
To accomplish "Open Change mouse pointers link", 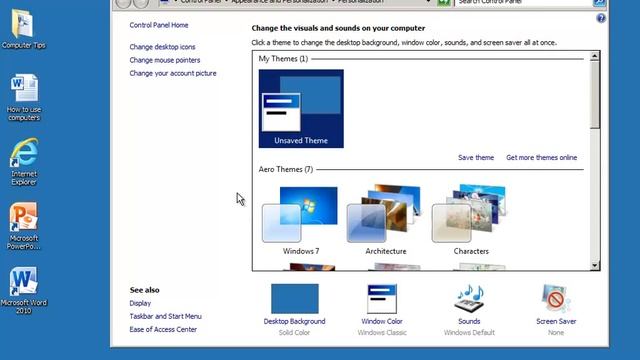I will click(165, 60).
